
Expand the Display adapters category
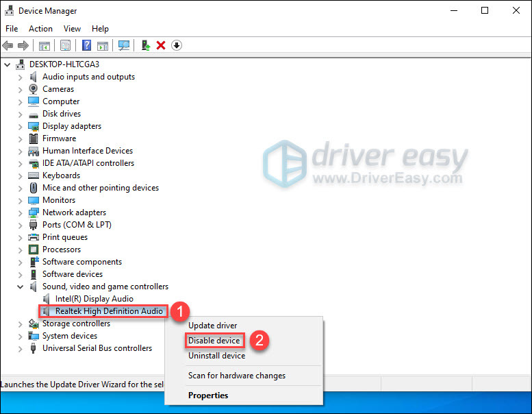[x=20, y=126]
